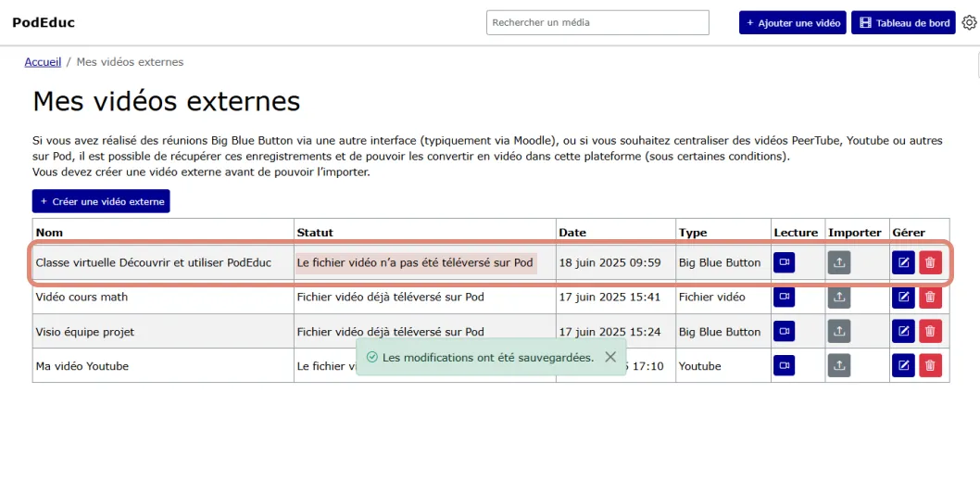
Task: Import the Vidéo cours math file
Action: [x=839, y=297]
